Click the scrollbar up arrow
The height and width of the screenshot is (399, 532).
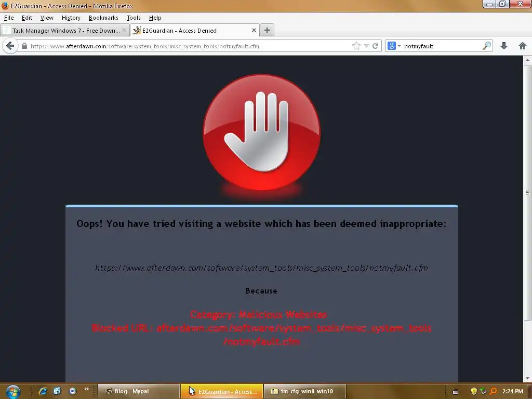pyautogui.click(x=527, y=60)
